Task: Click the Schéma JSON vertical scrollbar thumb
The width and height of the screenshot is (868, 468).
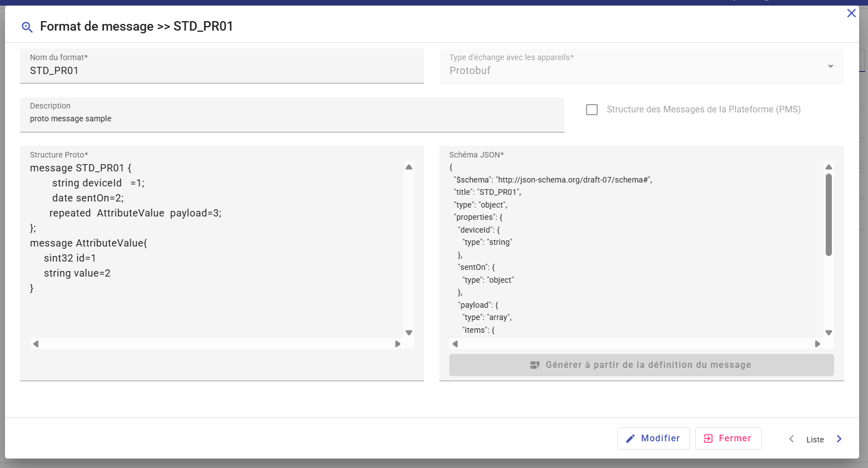Action: [829, 214]
